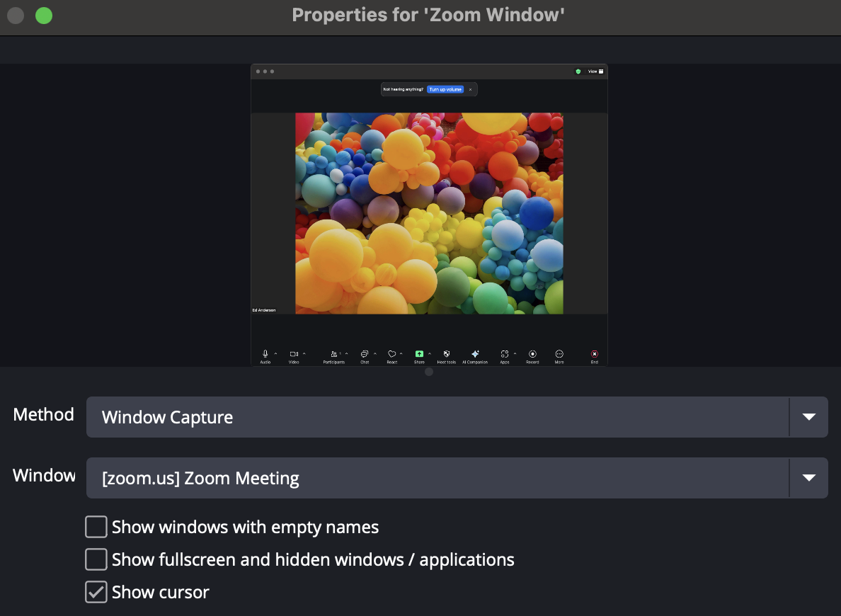Viewport: 841px width, 616px height.
Task: Click the Record icon in preview
Action: pyautogui.click(x=532, y=353)
